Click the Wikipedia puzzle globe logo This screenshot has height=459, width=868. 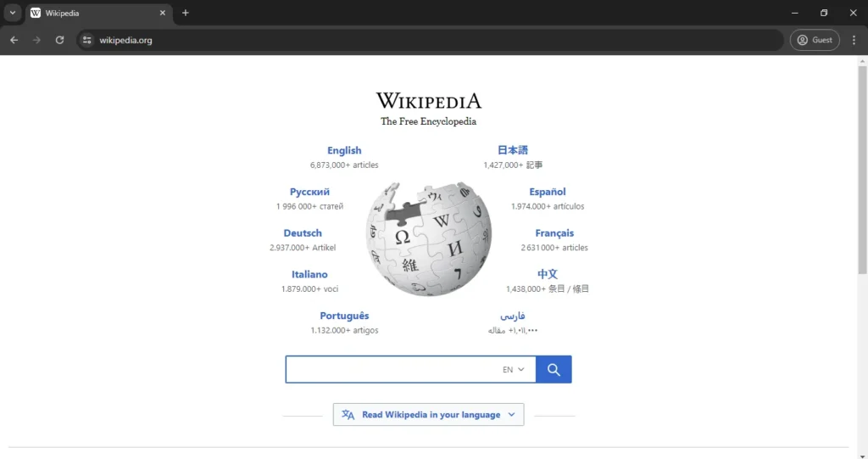coord(428,239)
